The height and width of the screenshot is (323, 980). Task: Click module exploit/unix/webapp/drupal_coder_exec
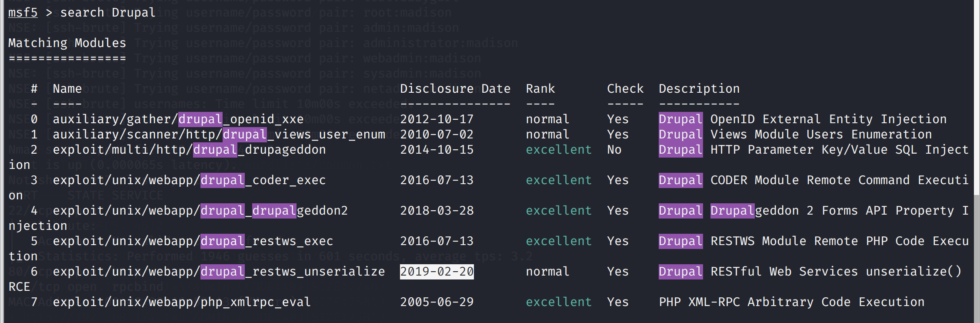coord(189,180)
